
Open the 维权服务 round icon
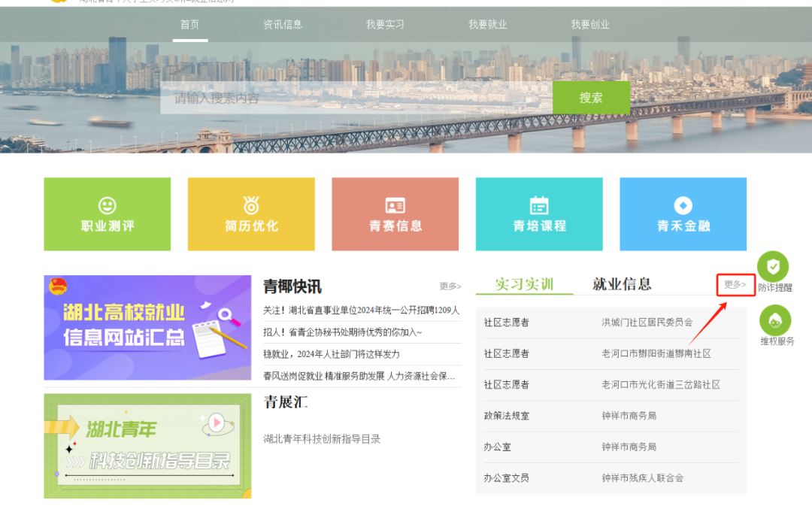tap(774, 320)
